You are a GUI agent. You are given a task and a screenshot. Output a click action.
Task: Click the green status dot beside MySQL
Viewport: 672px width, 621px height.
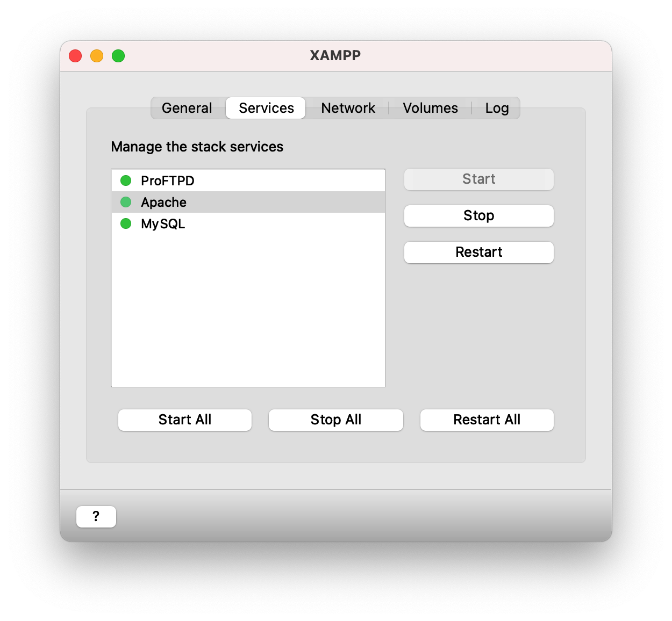point(126,223)
